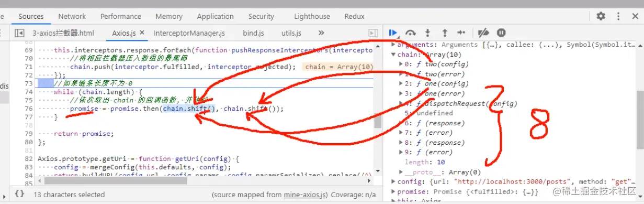The image size is (644, 204).
Task: Collapse the chain Array(10) entry
Action: coord(393,55)
